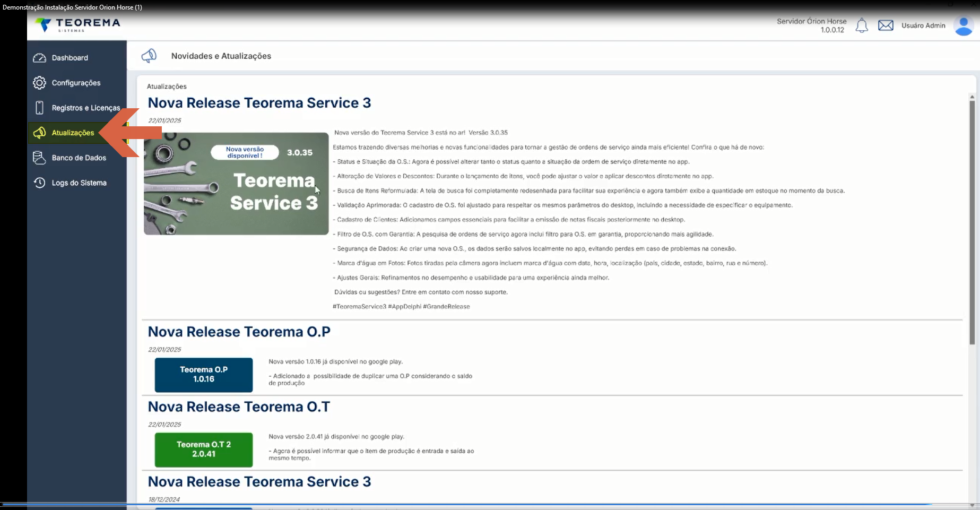Click the date 22/01/2025 under Teorema O.P heading
Screen dimensions: 980x510
[164, 349]
